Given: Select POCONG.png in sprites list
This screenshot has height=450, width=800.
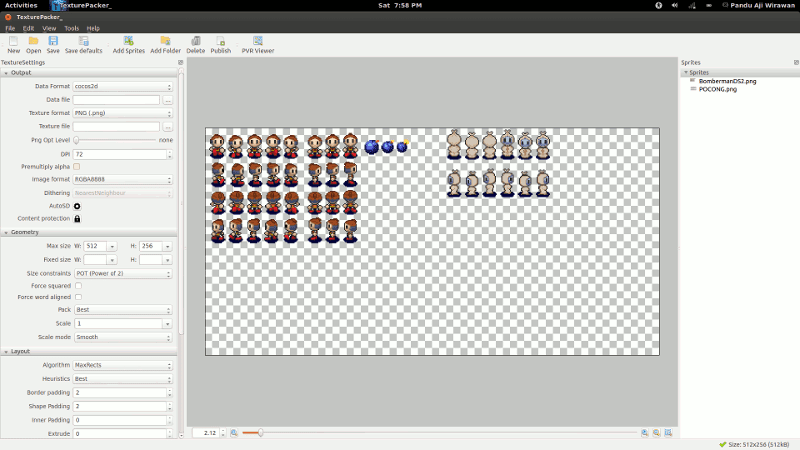Looking at the screenshot, I should 717,89.
